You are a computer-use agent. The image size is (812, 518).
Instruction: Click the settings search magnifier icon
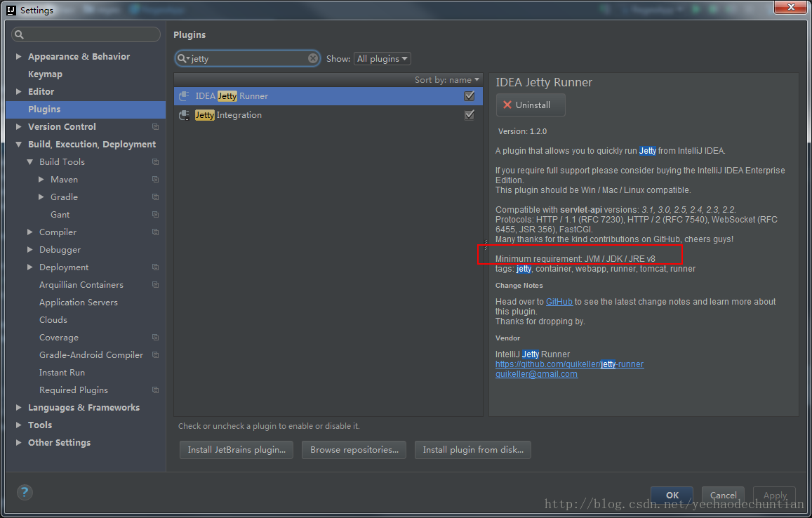19,34
